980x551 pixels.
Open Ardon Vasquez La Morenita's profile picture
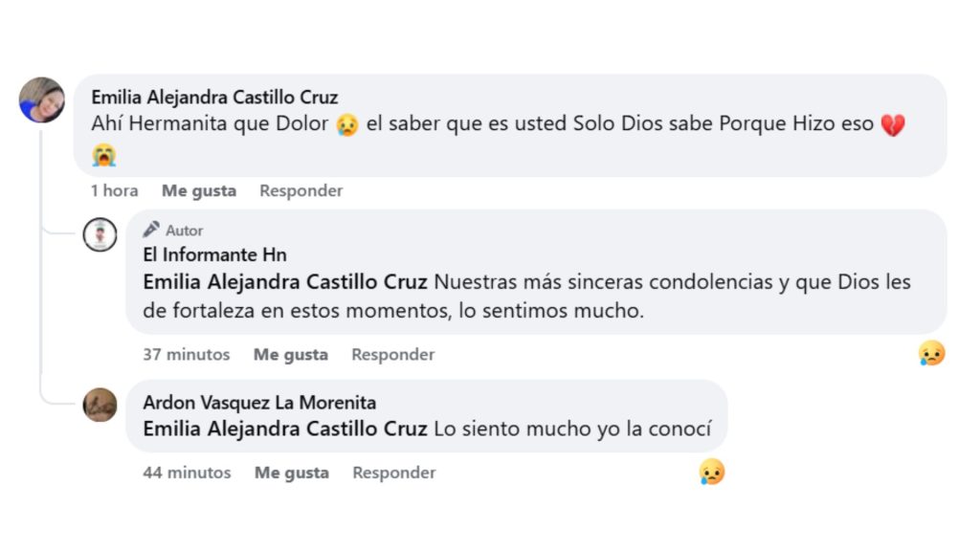pos(100,407)
